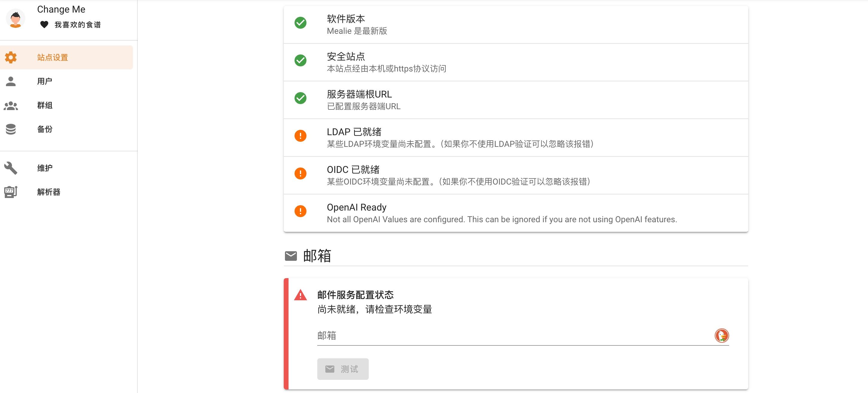Image resolution: width=868 pixels, height=393 pixels.
Task: Click the orange warning icon for LDAP 已就绪
Action: coord(300,136)
